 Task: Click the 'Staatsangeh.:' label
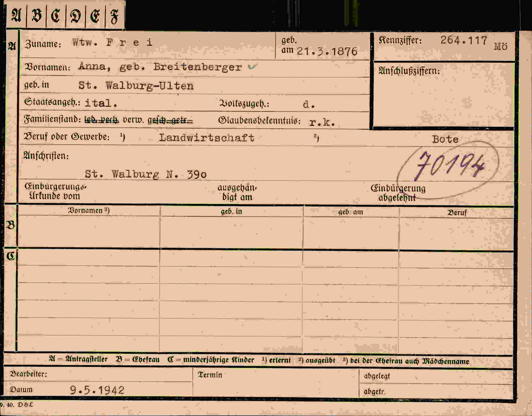click(x=52, y=102)
